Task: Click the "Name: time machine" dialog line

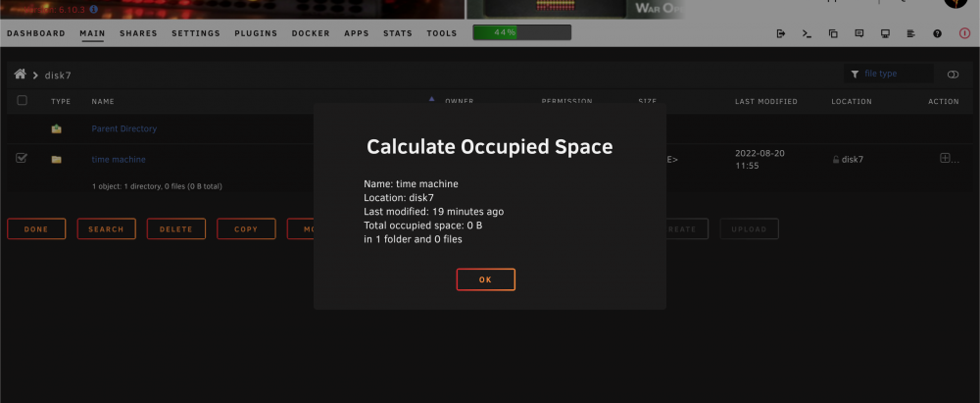Action: click(412, 184)
